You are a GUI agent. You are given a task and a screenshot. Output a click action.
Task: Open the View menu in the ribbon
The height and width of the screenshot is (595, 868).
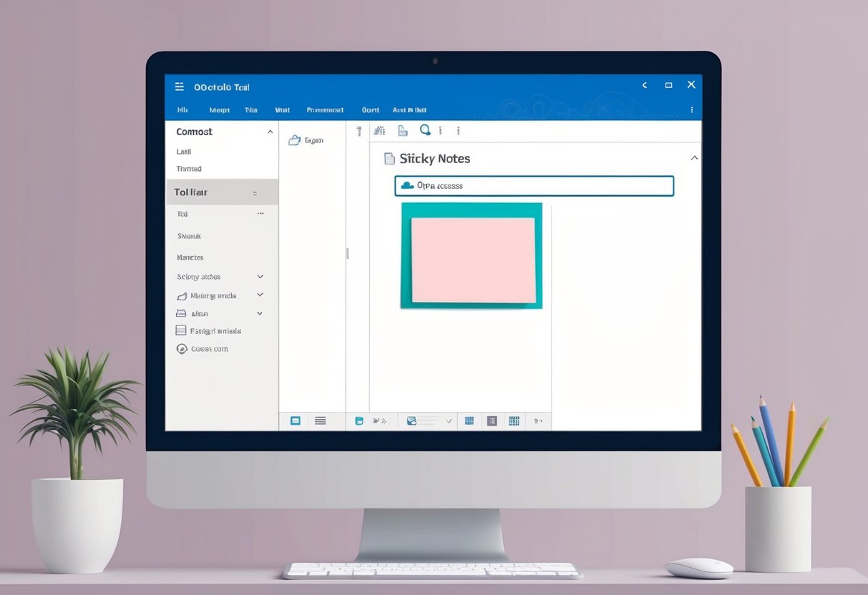click(x=282, y=109)
